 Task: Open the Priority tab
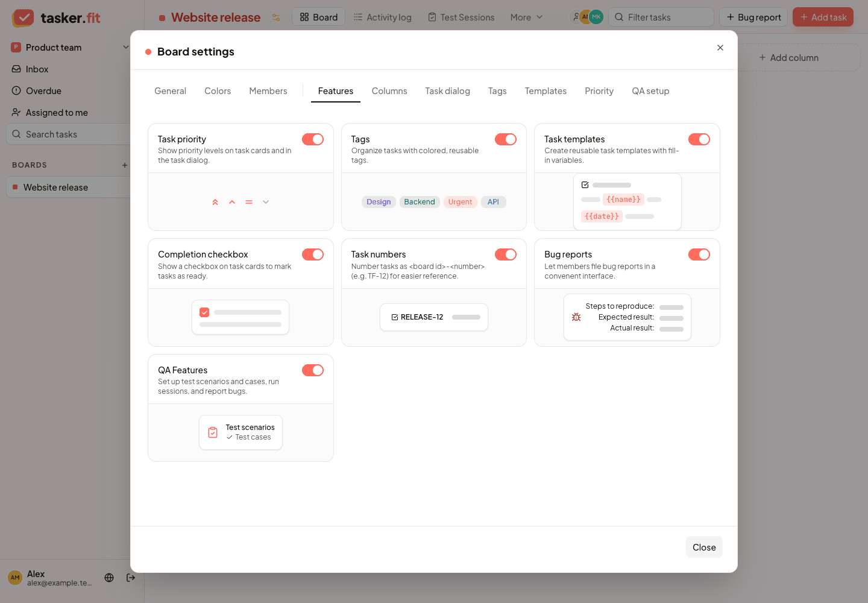click(x=599, y=91)
